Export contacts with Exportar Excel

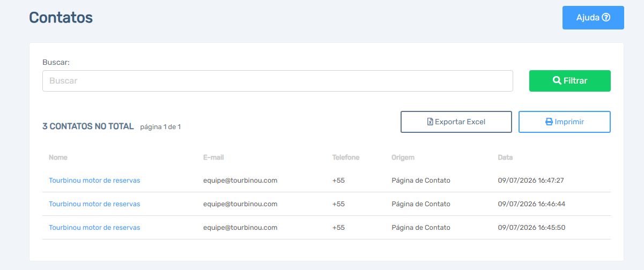(x=456, y=122)
